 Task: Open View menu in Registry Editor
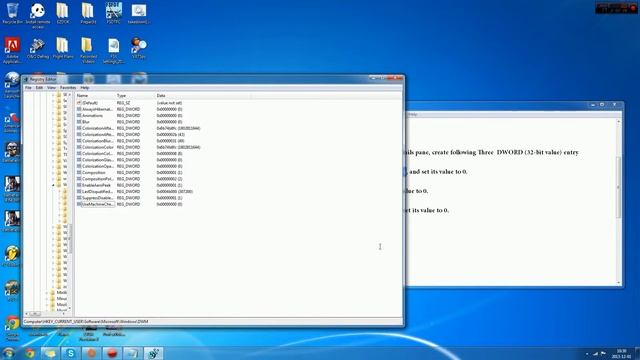[x=51, y=88]
